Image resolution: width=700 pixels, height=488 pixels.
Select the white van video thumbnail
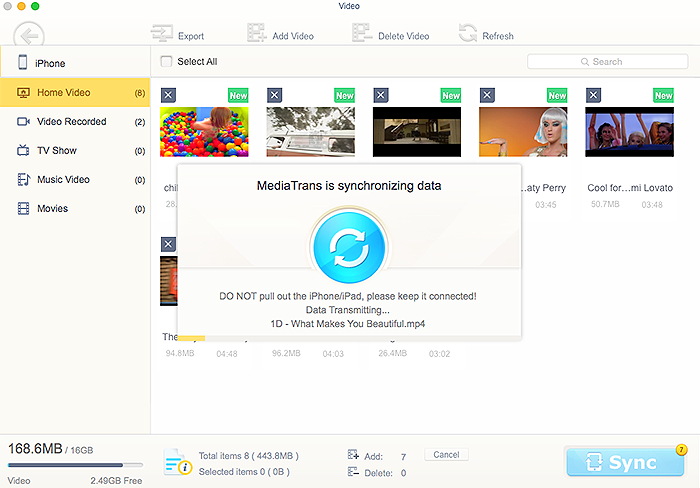311,132
